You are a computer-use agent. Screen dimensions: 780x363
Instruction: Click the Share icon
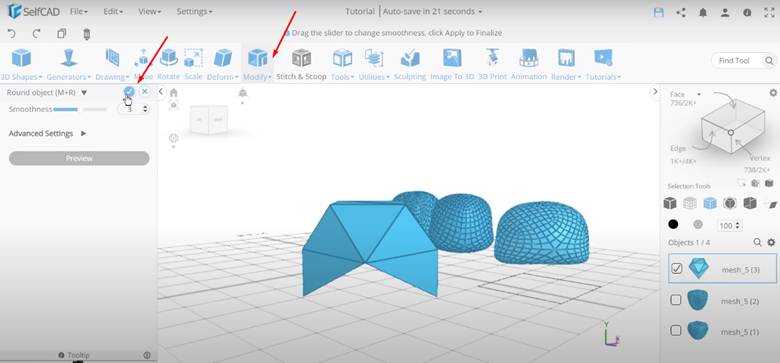coord(681,12)
